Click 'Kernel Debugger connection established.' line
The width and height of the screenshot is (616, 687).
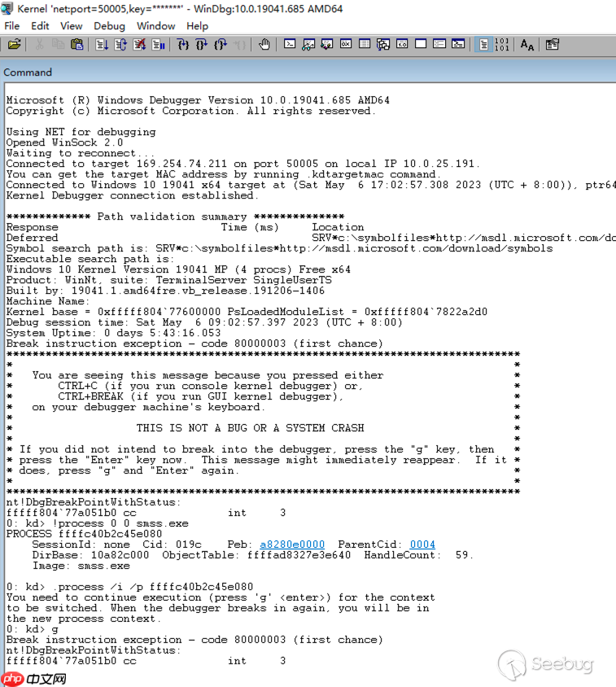click(133, 195)
